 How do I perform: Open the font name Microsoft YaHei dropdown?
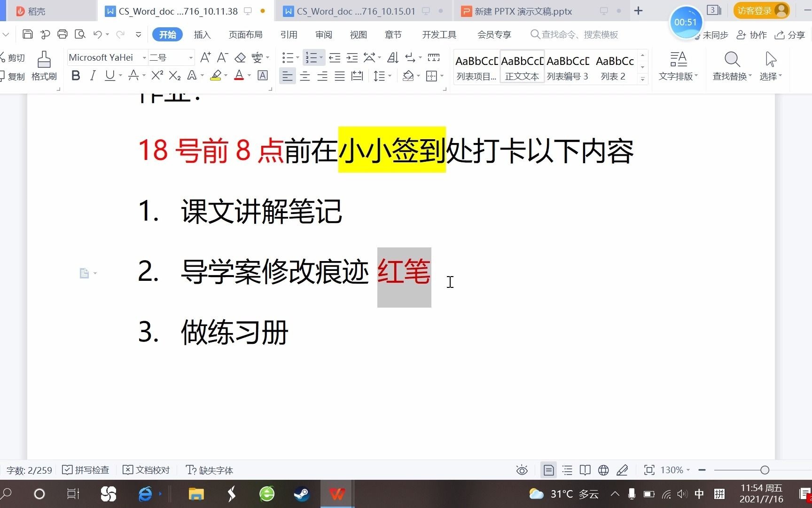coord(144,58)
